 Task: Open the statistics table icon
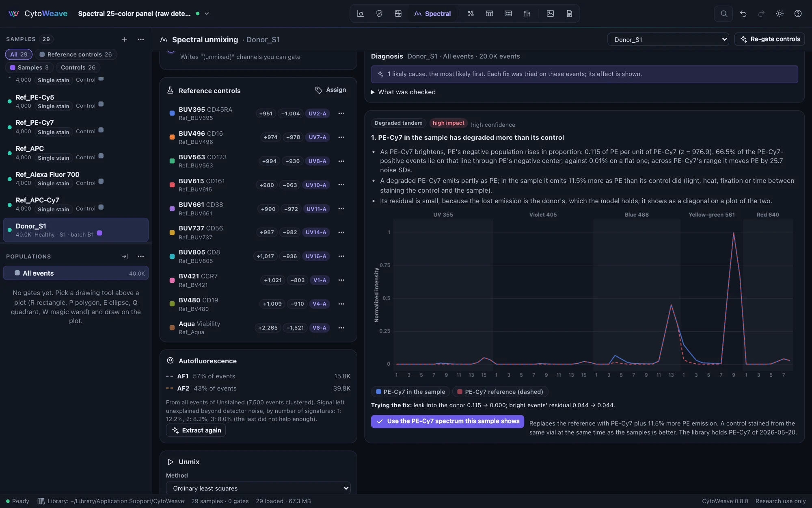(x=489, y=13)
